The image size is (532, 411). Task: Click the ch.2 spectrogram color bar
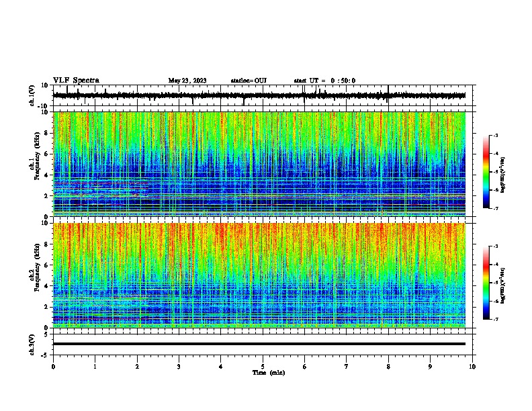[486, 283]
